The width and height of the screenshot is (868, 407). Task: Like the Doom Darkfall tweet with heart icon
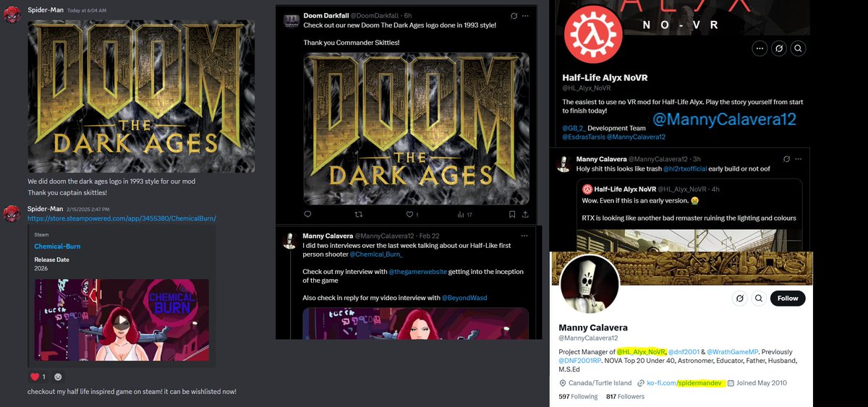[412, 214]
